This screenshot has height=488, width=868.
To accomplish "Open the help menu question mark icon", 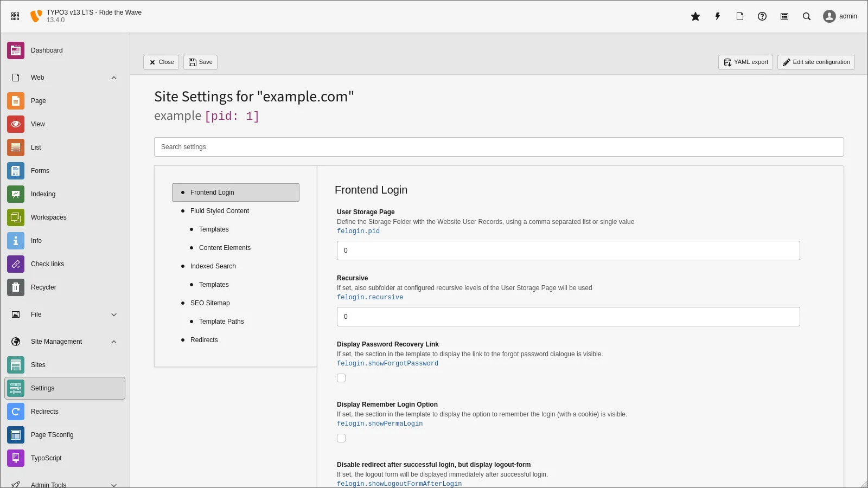I will pos(762,16).
